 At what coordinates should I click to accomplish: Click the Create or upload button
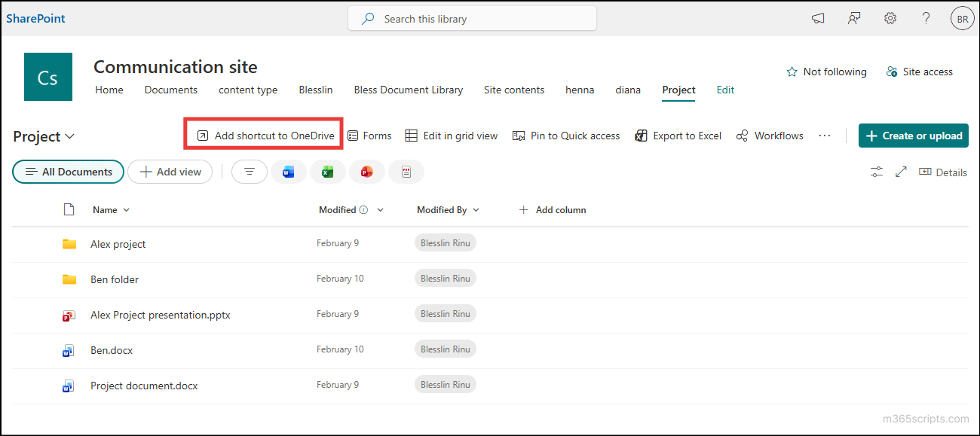913,136
